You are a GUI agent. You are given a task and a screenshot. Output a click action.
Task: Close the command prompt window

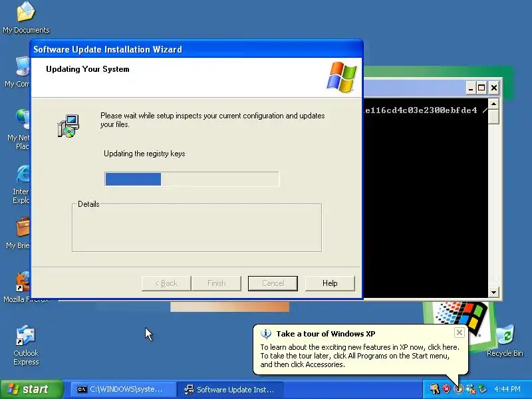point(494,88)
